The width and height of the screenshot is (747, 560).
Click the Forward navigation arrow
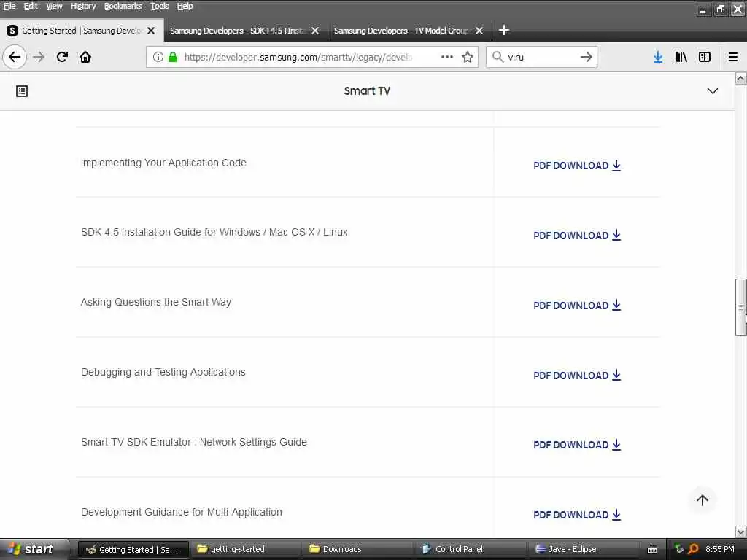point(39,57)
